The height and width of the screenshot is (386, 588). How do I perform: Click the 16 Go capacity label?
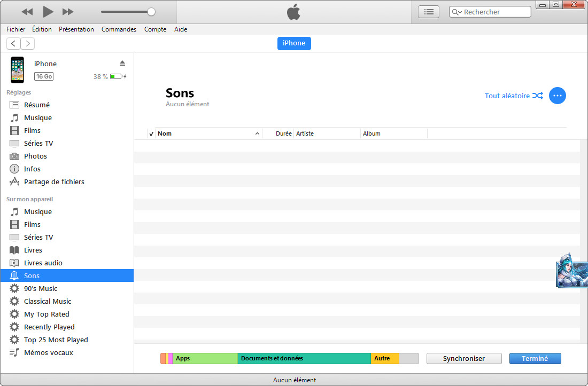[x=44, y=76]
